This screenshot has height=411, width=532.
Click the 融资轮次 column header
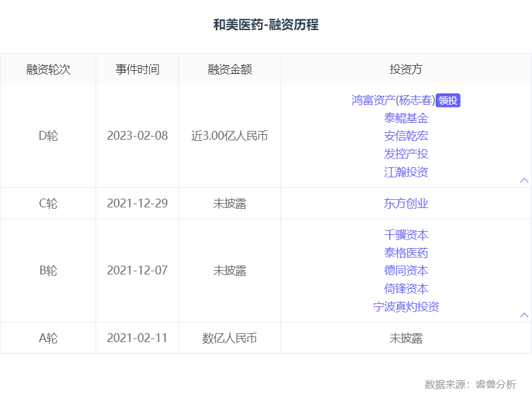click(48, 70)
